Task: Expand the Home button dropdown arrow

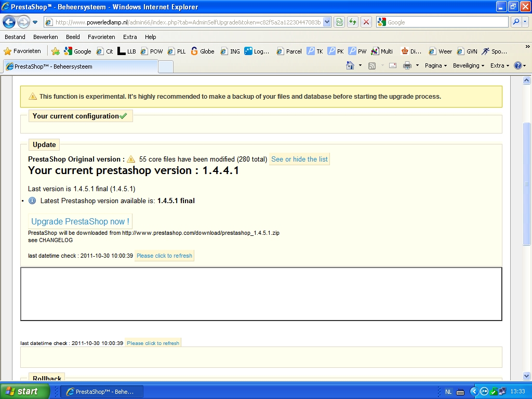Action: 360,65
